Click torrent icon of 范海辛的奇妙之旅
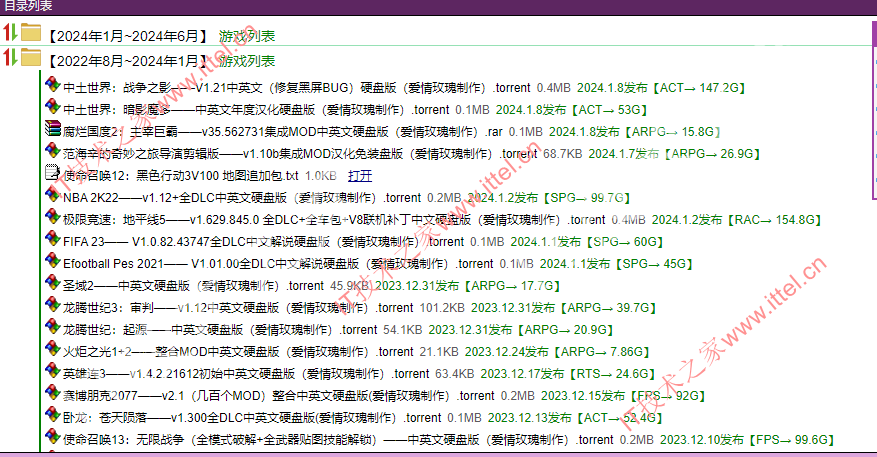The width and height of the screenshot is (877, 457). [x=53, y=150]
